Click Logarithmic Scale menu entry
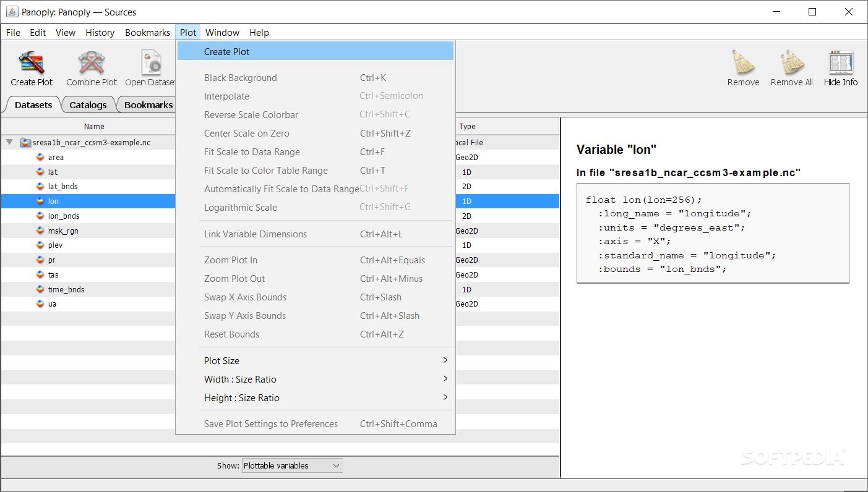This screenshot has height=492, width=868. click(x=316, y=208)
